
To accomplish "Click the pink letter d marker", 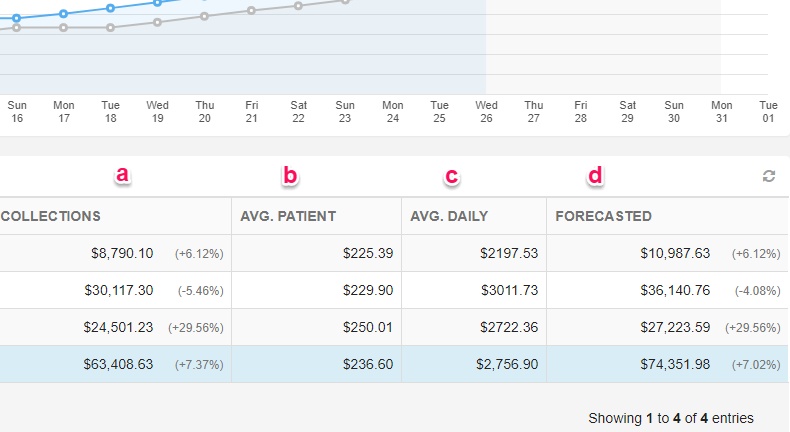I will 595,175.
